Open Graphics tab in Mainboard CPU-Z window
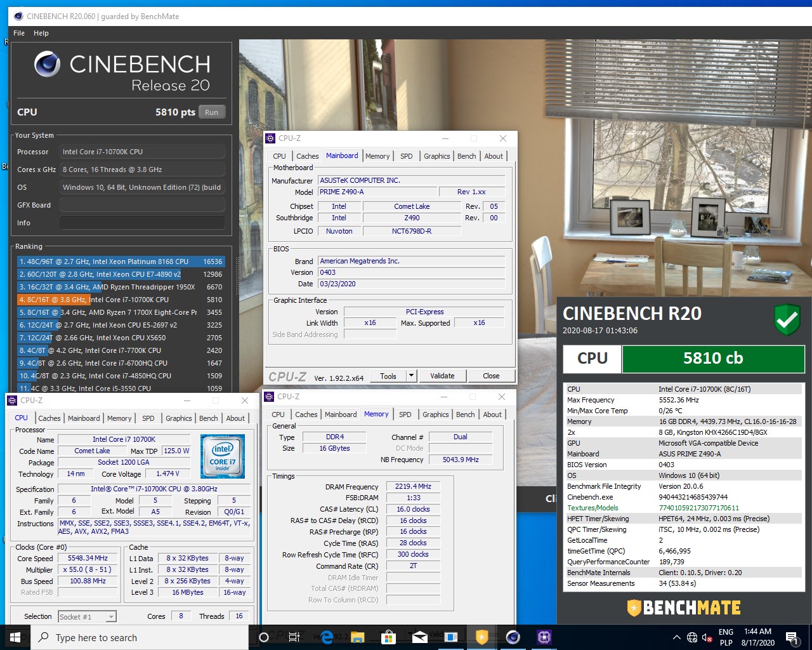812x650 pixels. pos(437,156)
